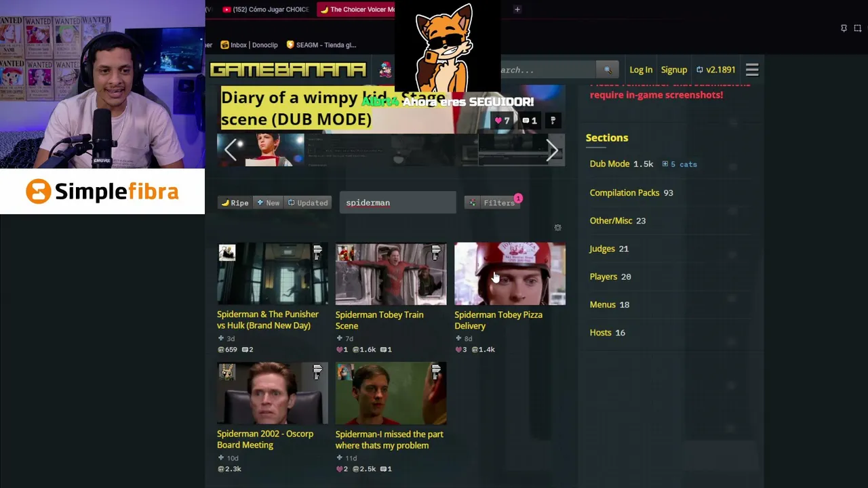Open SEAGM - Tienda bookmark
Viewport: 868px width, 488px height.
(321, 45)
